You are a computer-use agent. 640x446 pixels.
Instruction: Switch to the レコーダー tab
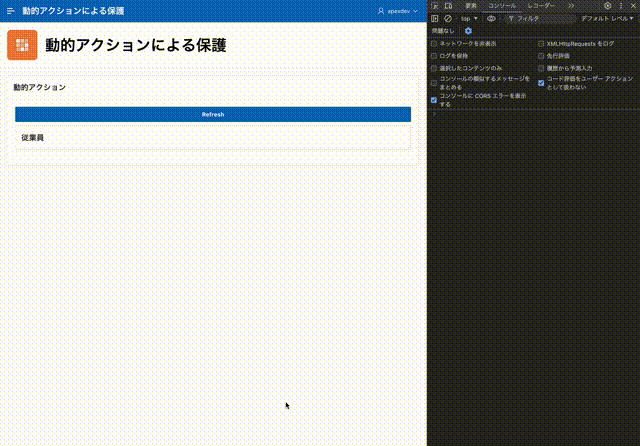tap(541, 6)
